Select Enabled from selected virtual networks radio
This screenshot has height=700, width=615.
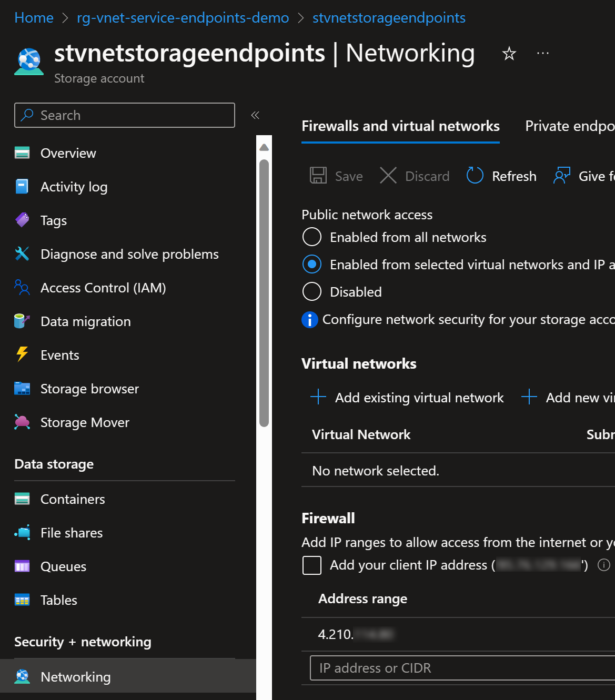point(312,264)
